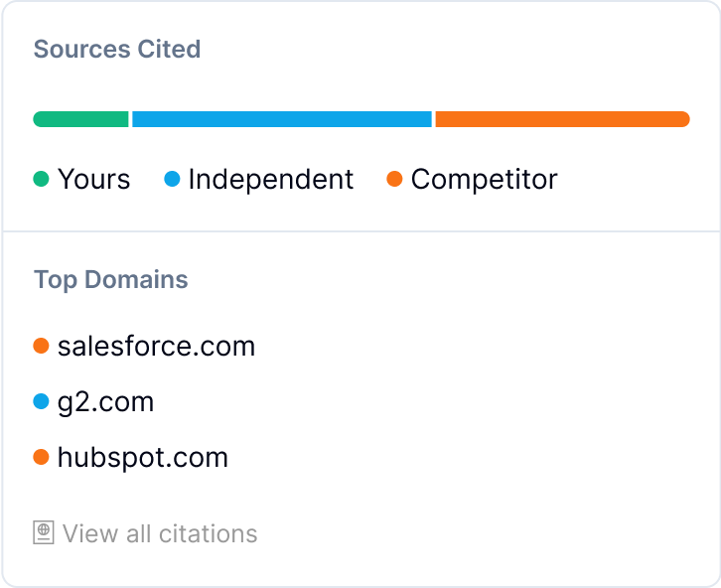
Task: Select the orange Competitor bar segment
Action: pos(562,119)
